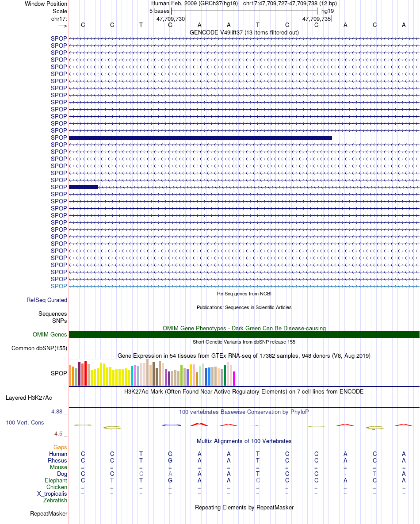This screenshot has height=524, width=420.
Task: Click the chr17:47,709,727-47,709,738 position text
Action: (290, 4)
